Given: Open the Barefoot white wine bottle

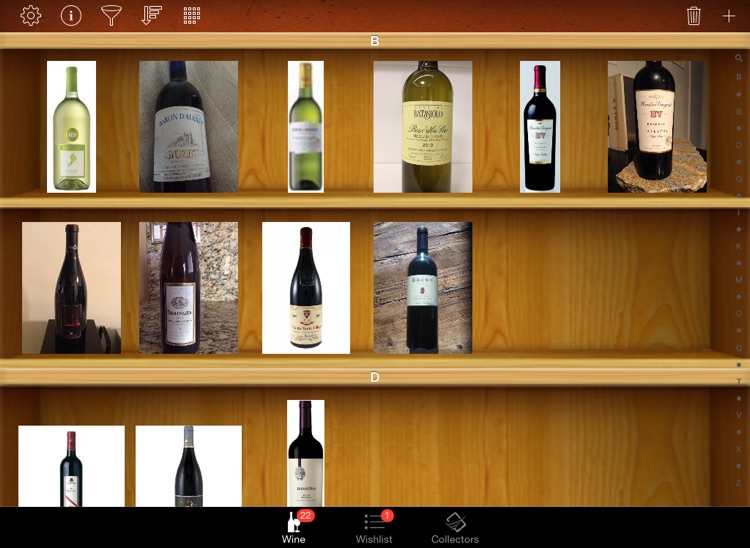Looking at the screenshot, I should tap(71, 127).
